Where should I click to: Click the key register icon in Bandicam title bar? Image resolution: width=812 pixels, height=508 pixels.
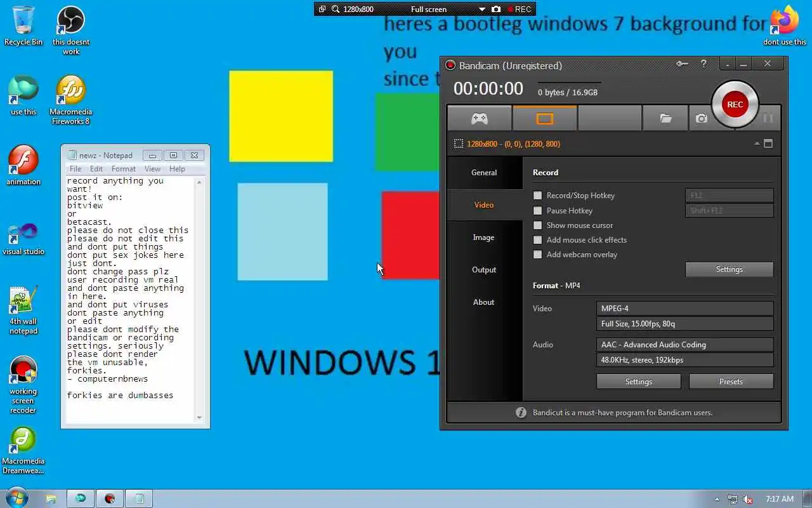pyautogui.click(x=682, y=64)
